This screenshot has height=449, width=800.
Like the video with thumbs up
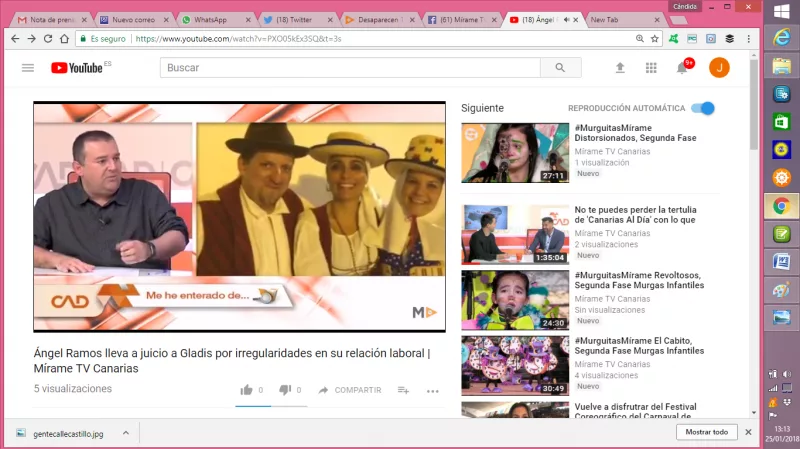[x=246, y=390]
